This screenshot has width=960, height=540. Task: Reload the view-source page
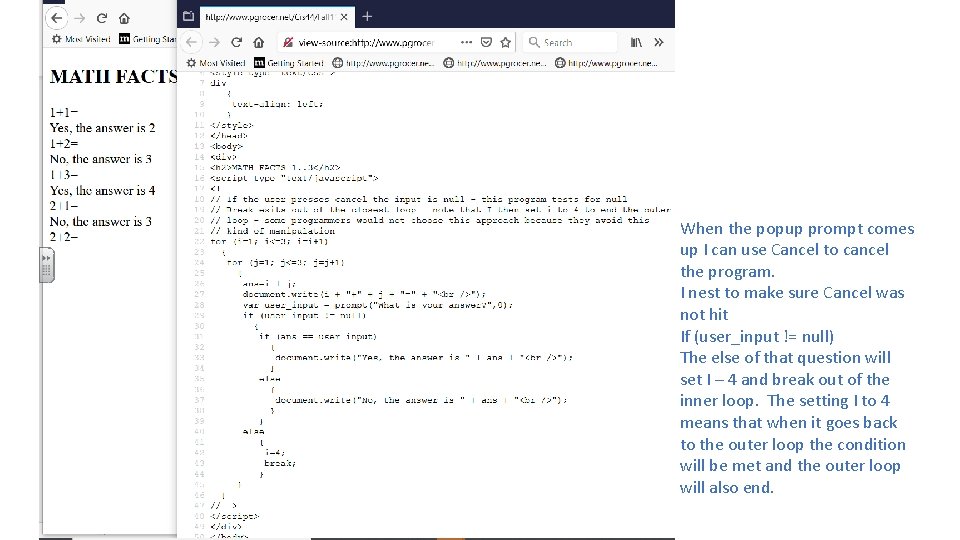point(236,42)
